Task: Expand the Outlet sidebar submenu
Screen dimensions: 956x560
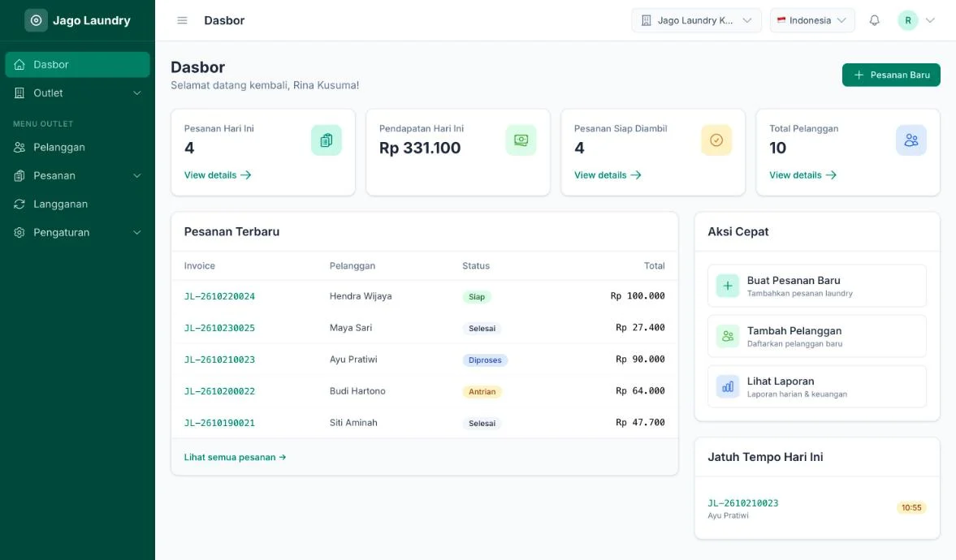Action: (x=77, y=93)
